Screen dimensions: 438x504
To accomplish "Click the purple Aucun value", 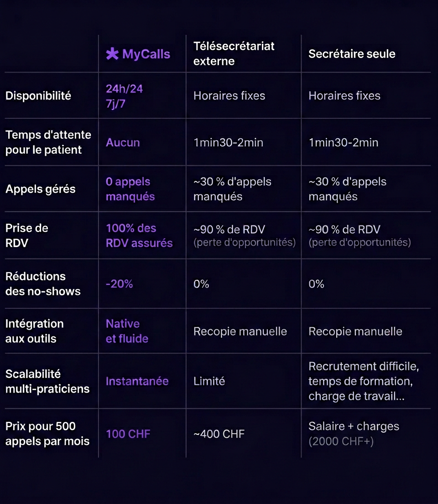I will [x=123, y=142].
